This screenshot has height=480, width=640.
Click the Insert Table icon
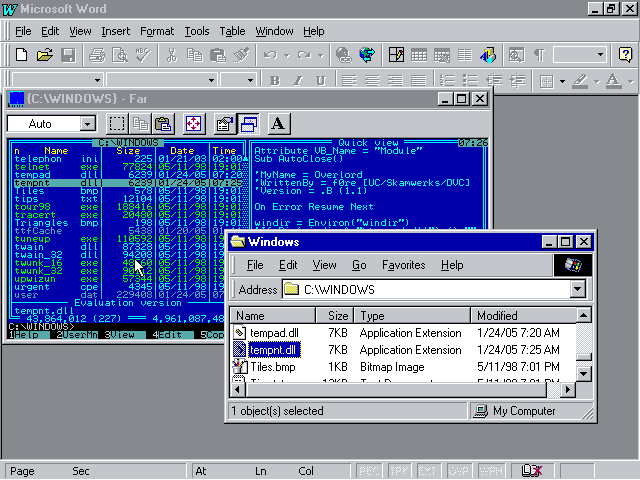pos(419,54)
